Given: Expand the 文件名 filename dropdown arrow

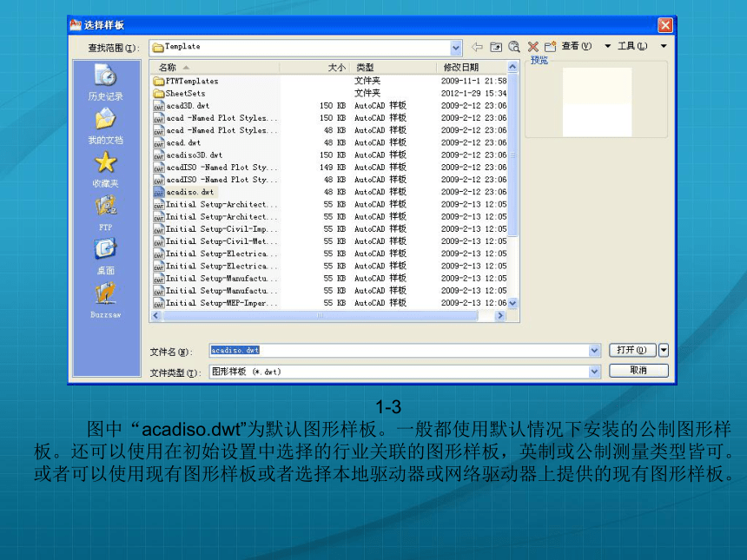Looking at the screenshot, I should click(594, 351).
